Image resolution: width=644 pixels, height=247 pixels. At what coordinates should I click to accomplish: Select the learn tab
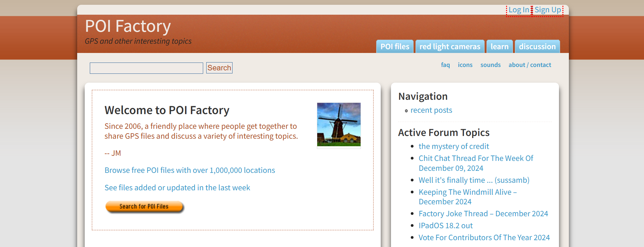click(499, 46)
